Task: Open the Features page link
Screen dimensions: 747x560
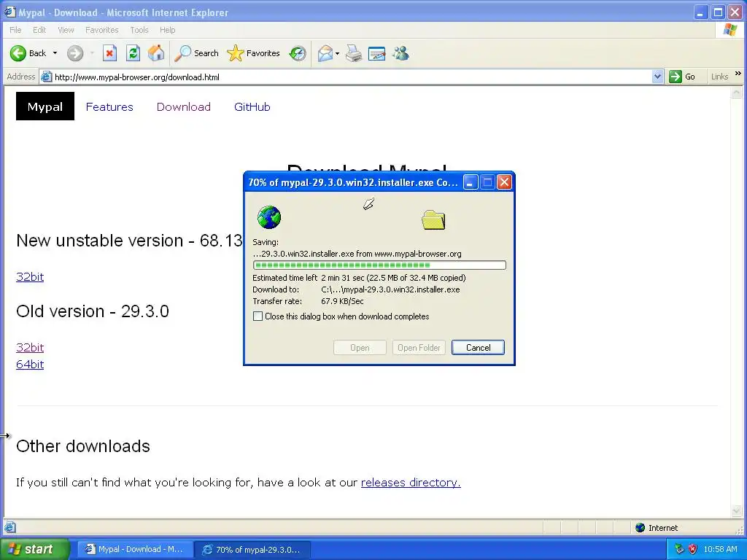Action: coord(109,106)
